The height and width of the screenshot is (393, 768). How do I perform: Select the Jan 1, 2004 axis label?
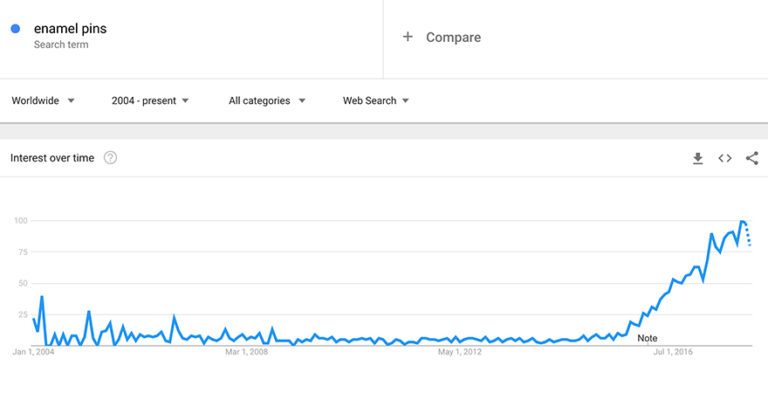33,352
